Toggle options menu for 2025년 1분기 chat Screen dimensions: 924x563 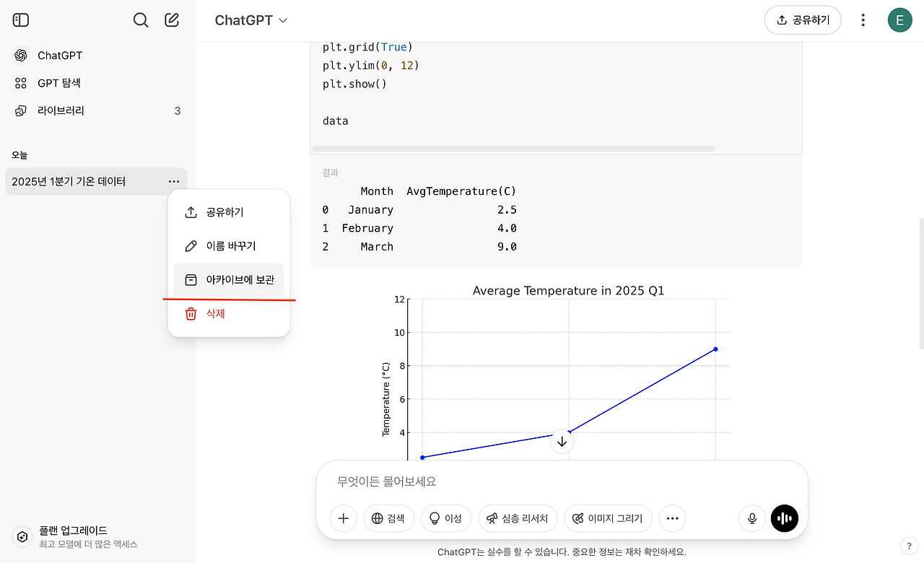174,181
